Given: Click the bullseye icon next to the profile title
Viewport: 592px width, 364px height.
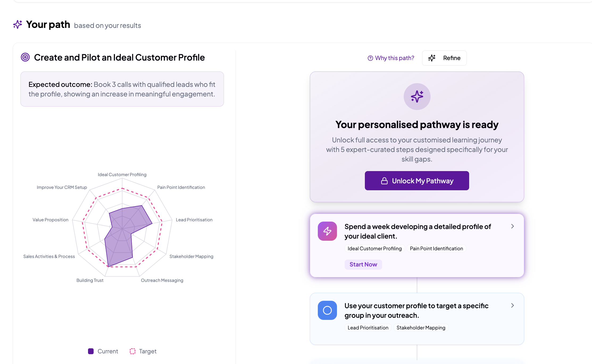Looking at the screenshot, I should click(x=25, y=57).
